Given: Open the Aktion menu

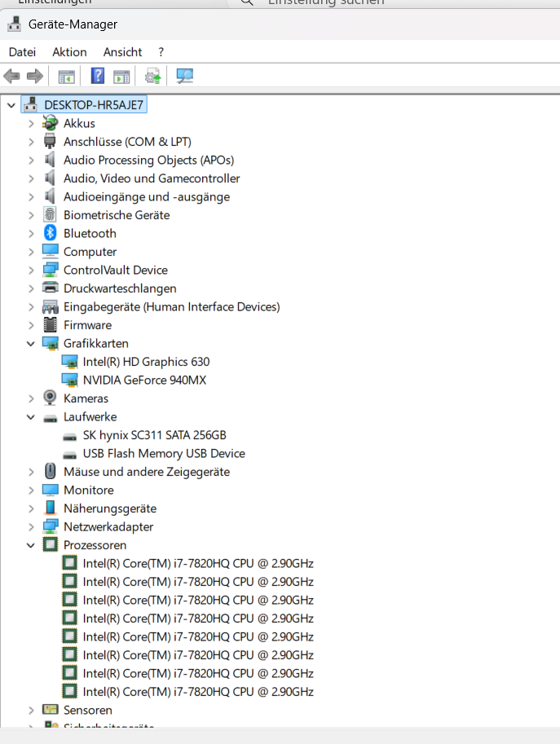Looking at the screenshot, I should coord(69,51).
